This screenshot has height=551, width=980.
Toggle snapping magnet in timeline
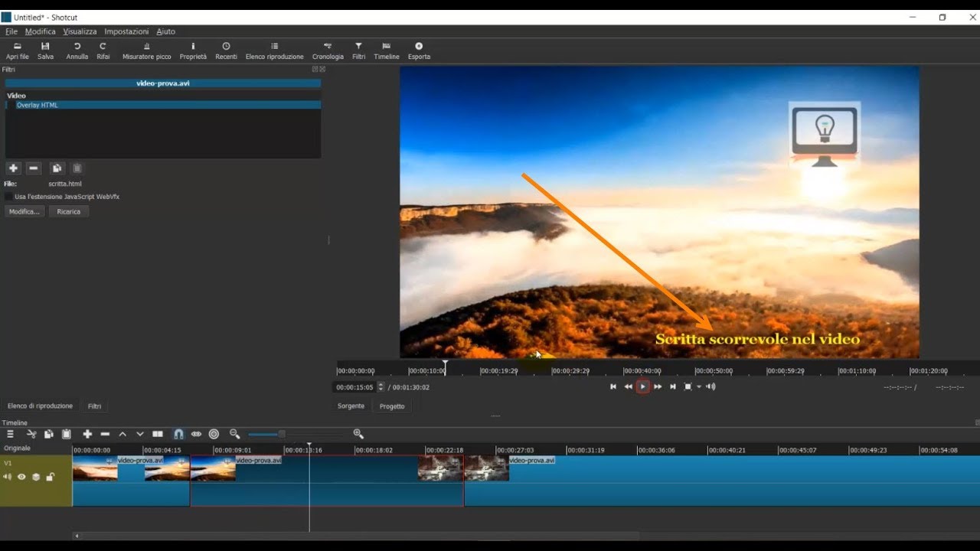pyautogui.click(x=178, y=434)
